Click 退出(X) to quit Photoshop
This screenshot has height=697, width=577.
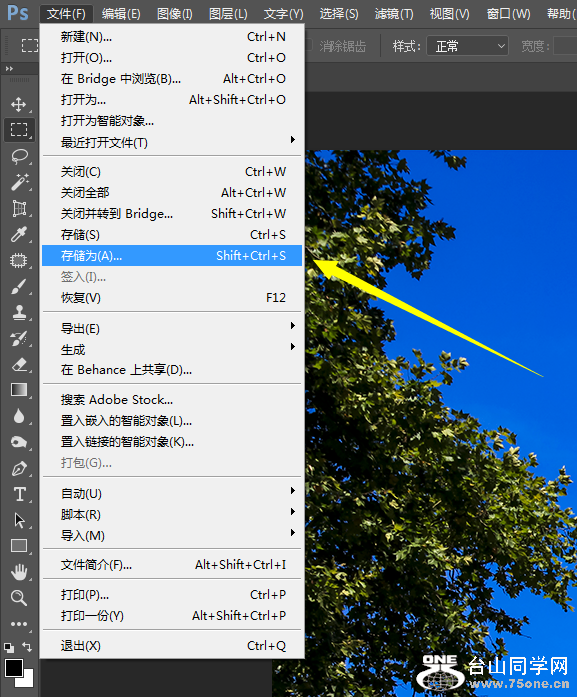pos(172,645)
